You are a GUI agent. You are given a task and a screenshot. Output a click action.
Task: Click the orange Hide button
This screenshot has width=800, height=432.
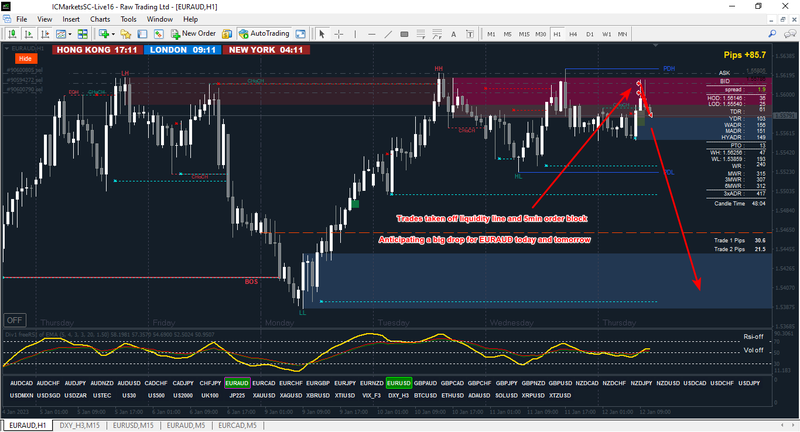(x=26, y=59)
